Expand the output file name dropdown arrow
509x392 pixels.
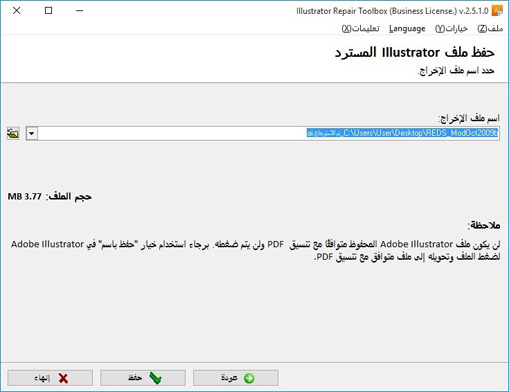tap(32, 133)
